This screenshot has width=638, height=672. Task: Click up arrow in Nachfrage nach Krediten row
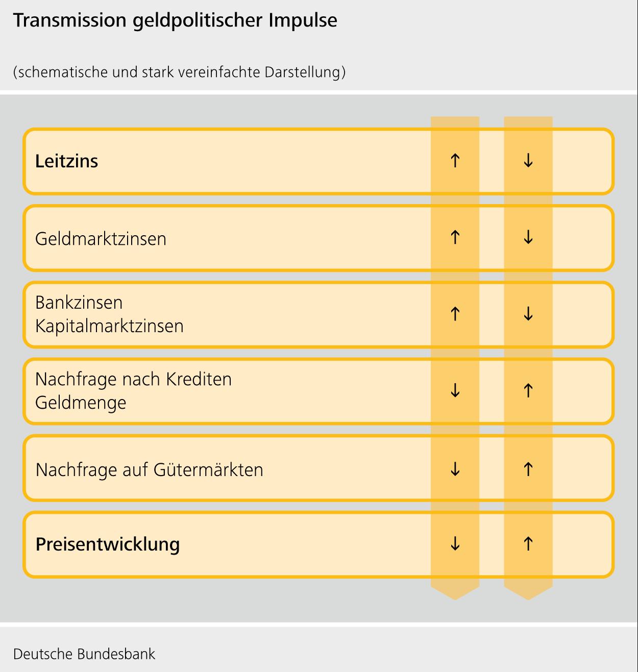click(x=528, y=391)
